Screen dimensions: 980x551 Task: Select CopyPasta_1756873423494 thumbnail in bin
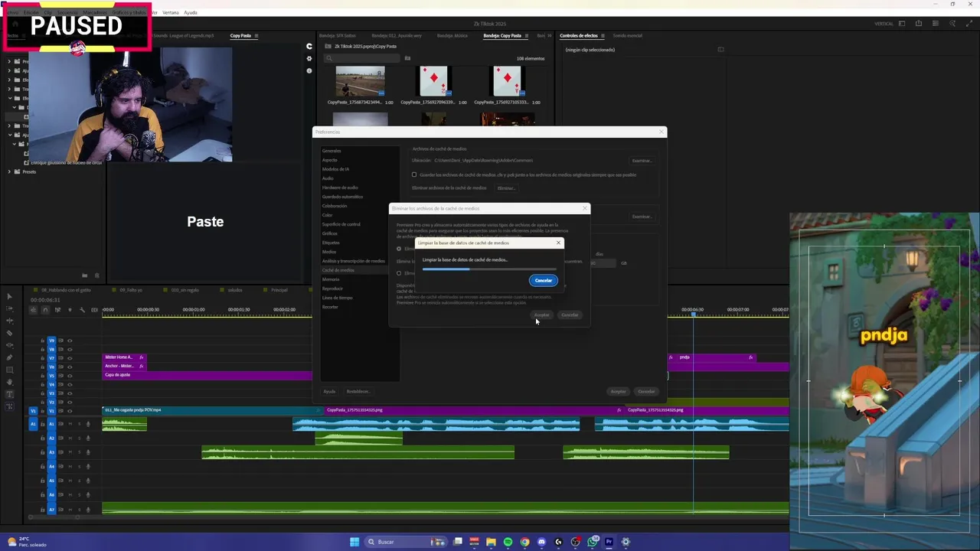(360, 81)
